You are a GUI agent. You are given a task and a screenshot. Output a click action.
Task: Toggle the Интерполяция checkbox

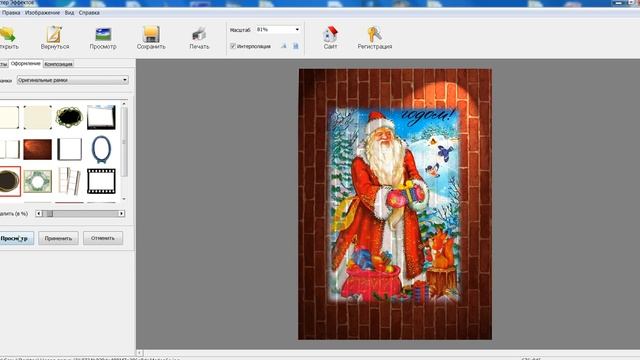coord(233,46)
